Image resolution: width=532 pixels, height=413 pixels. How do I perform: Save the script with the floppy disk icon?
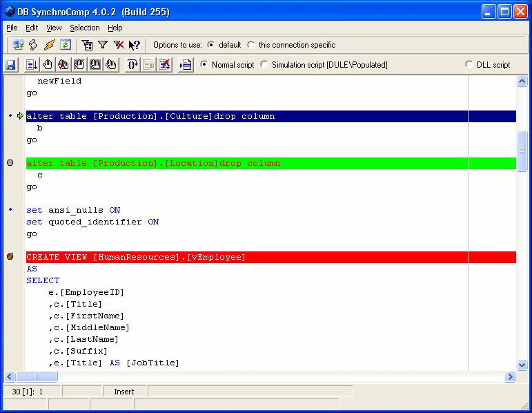pyautogui.click(x=11, y=64)
